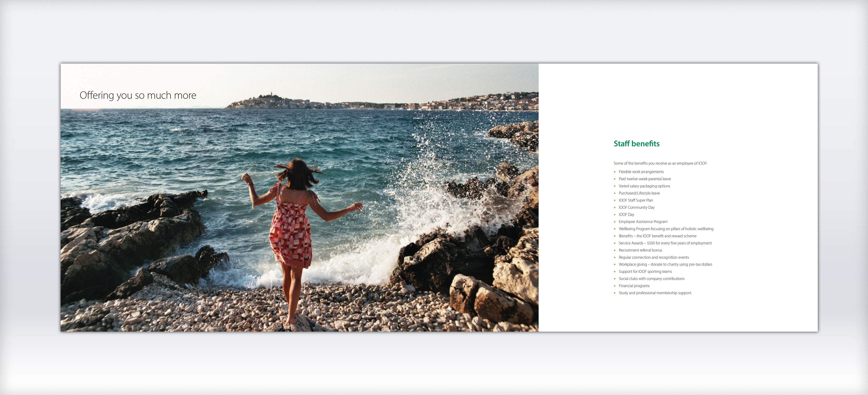The image size is (868, 395).
Task: Select the 'Employee Assistance Program' bullet
Action: click(x=643, y=222)
